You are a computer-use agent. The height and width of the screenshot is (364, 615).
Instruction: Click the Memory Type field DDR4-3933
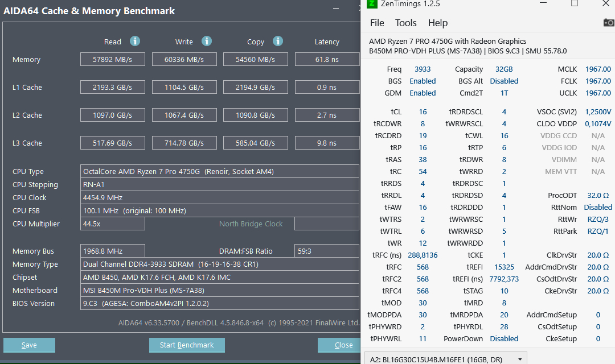(220, 264)
